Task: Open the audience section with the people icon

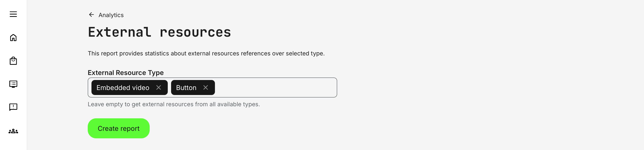Action: click(x=14, y=130)
